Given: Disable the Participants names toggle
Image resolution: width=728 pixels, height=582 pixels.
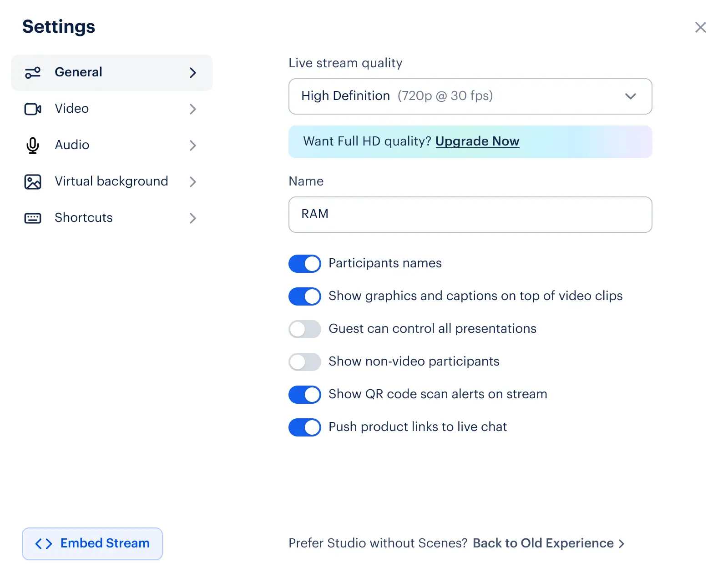Looking at the screenshot, I should click(305, 264).
